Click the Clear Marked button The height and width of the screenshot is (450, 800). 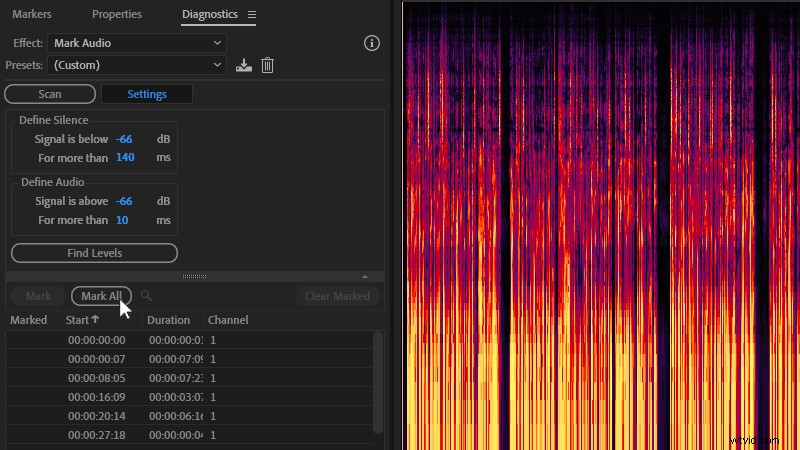point(337,296)
